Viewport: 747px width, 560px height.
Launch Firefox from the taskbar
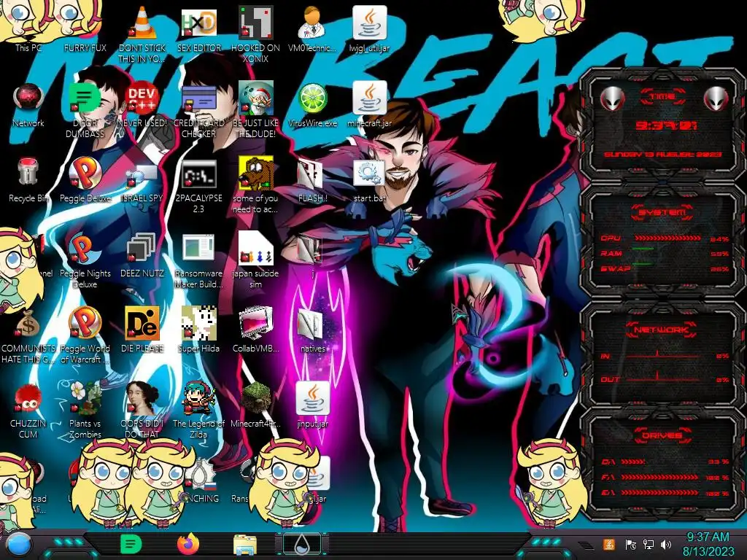188,544
